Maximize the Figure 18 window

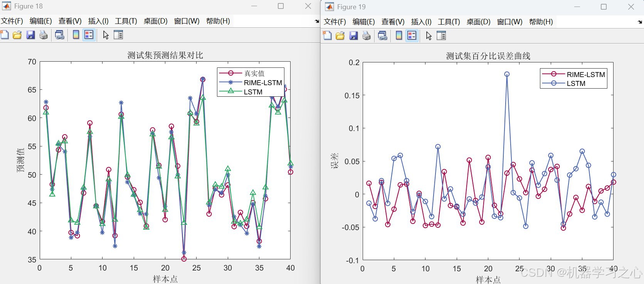tap(281, 6)
